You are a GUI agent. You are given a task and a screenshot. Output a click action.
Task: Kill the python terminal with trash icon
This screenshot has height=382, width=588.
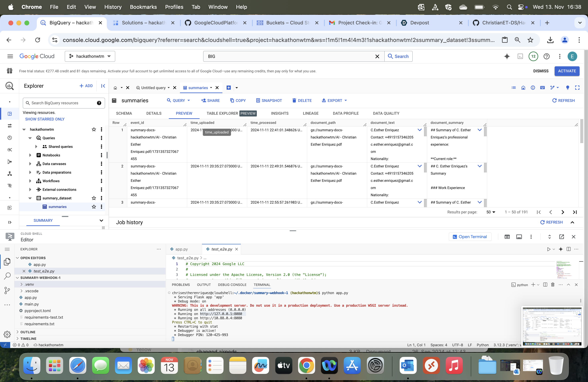[553, 285]
